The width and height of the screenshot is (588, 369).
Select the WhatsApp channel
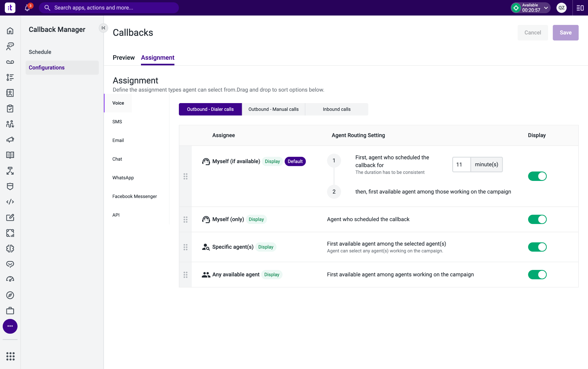pyautogui.click(x=123, y=178)
